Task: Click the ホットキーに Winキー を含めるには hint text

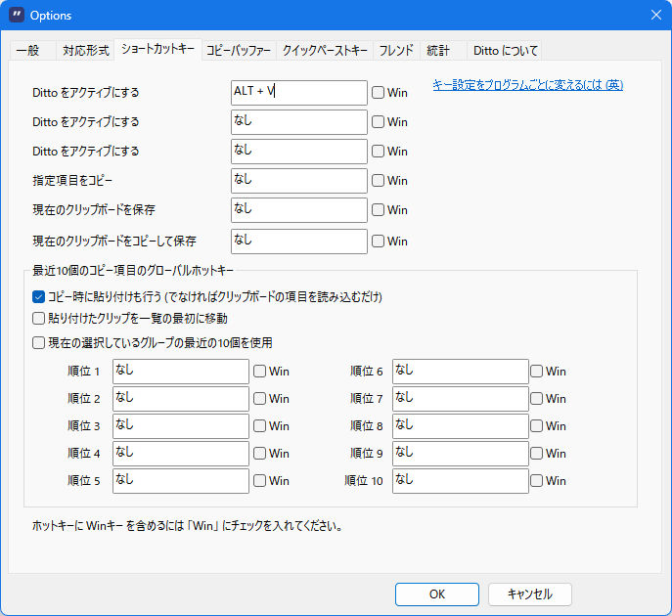Action: [187, 526]
